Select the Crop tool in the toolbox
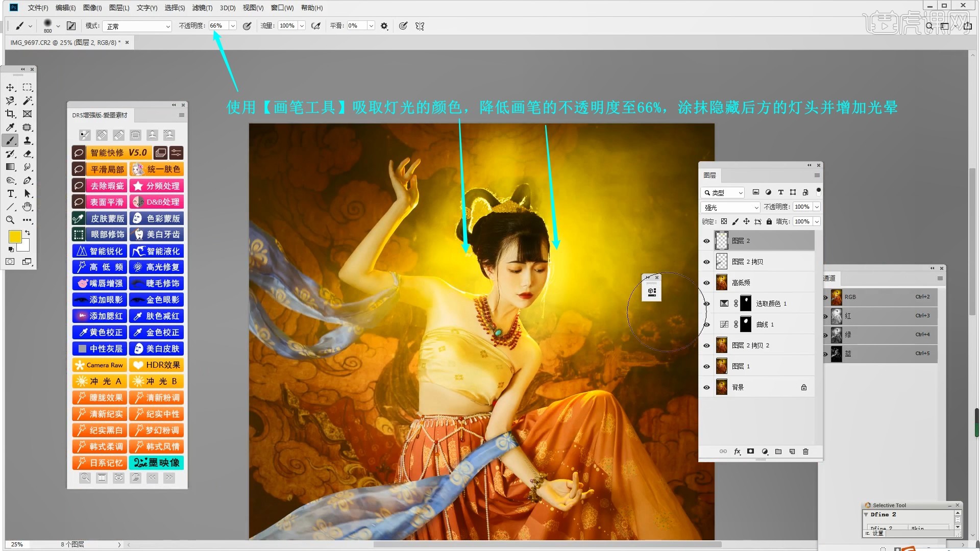Screen dimensions: 980x551 10,114
